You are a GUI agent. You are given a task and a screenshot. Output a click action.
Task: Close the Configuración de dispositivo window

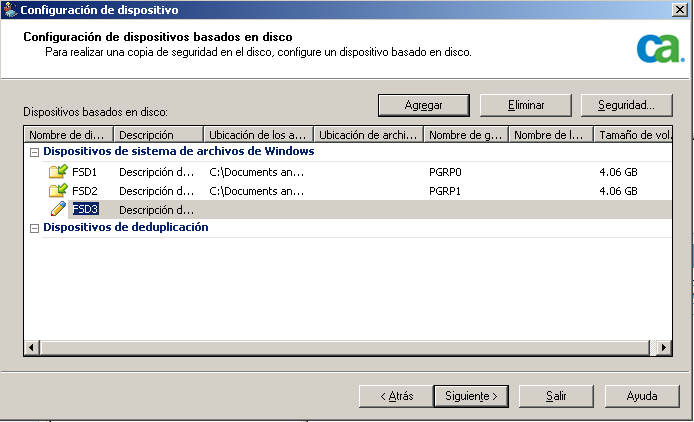pos(679,9)
